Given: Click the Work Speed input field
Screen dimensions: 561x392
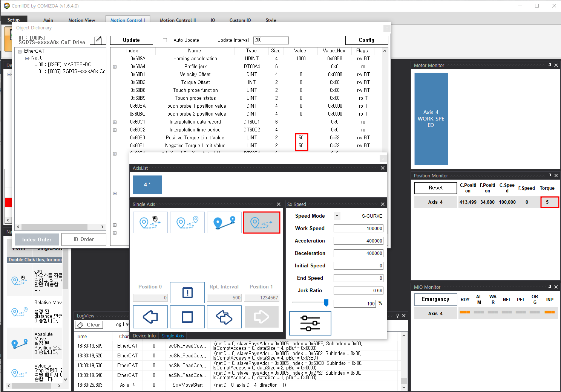Looking at the screenshot, I should pos(358,229).
